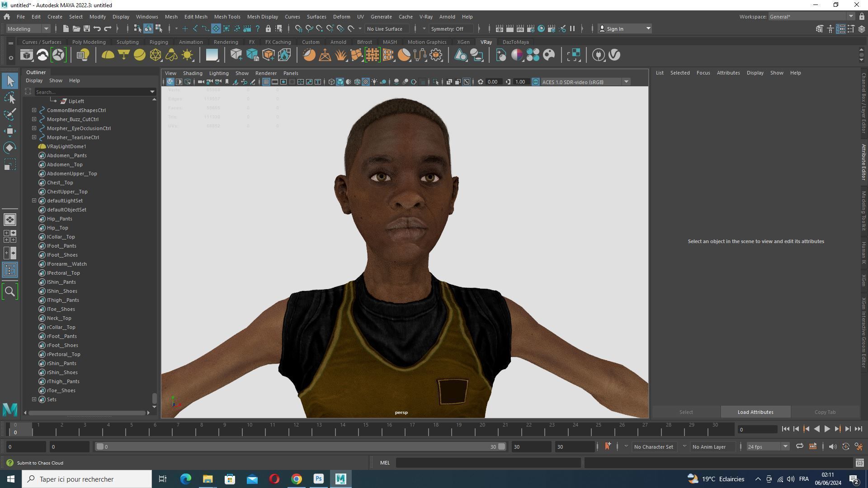Open the Modeling menu set dropdown

pyautogui.click(x=28, y=28)
